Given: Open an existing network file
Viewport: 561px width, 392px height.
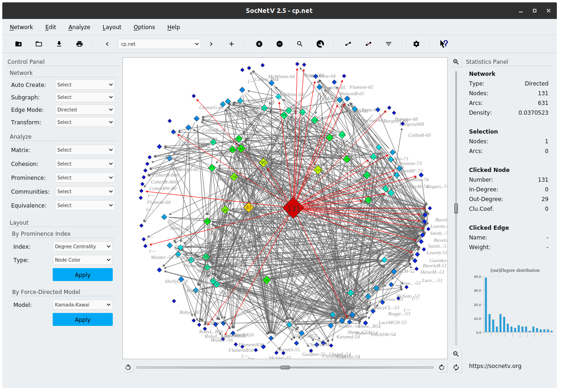Looking at the screenshot, I should point(39,43).
